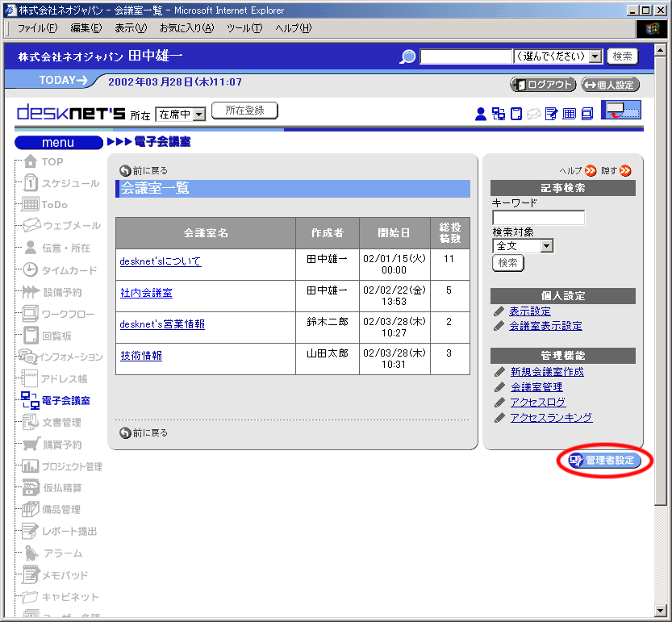Click the 管理者設定 button
This screenshot has width=672, height=622.
coord(605,461)
